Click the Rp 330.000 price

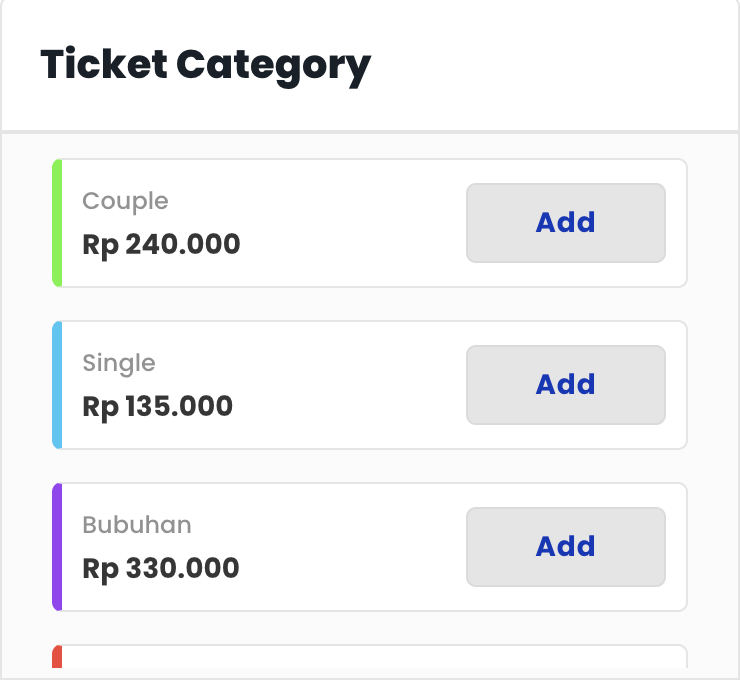[x=161, y=568]
